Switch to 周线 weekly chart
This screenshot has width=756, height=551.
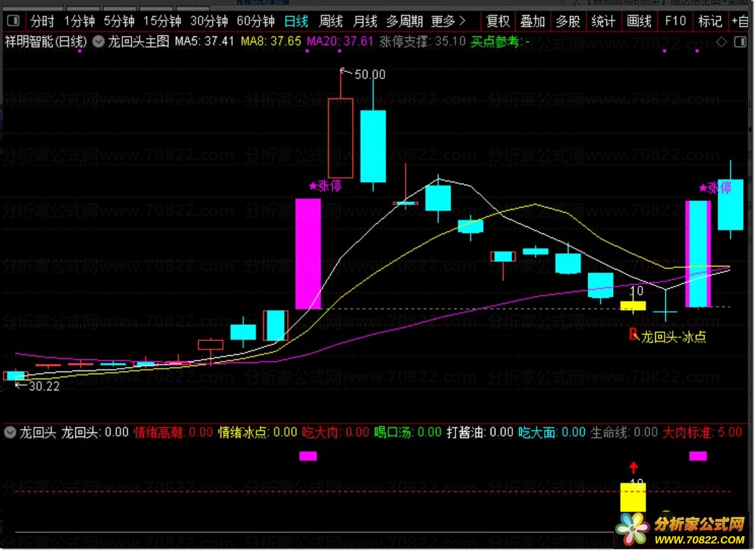pyautogui.click(x=331, y=21)
